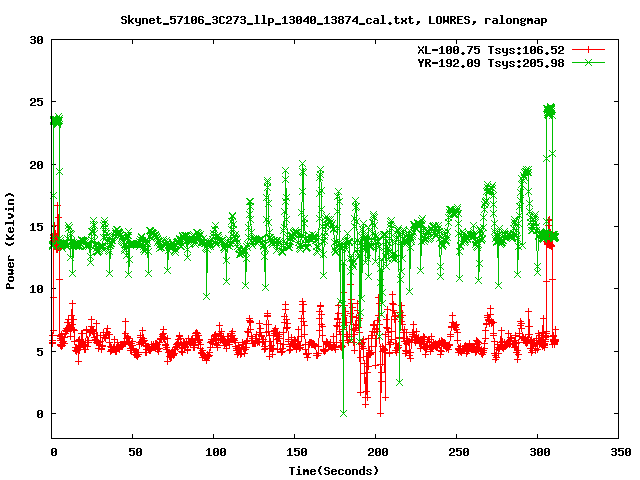The height and width of the screenshot is (480, 640).
Task: Click the x-axis tick label 200
Action: (378, 452)
